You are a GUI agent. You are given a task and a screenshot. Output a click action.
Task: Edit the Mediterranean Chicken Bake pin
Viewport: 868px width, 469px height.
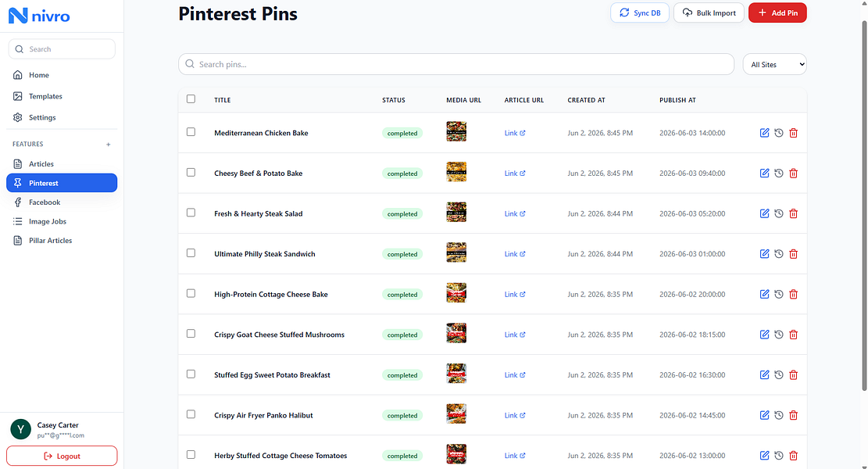click(765, 133)
